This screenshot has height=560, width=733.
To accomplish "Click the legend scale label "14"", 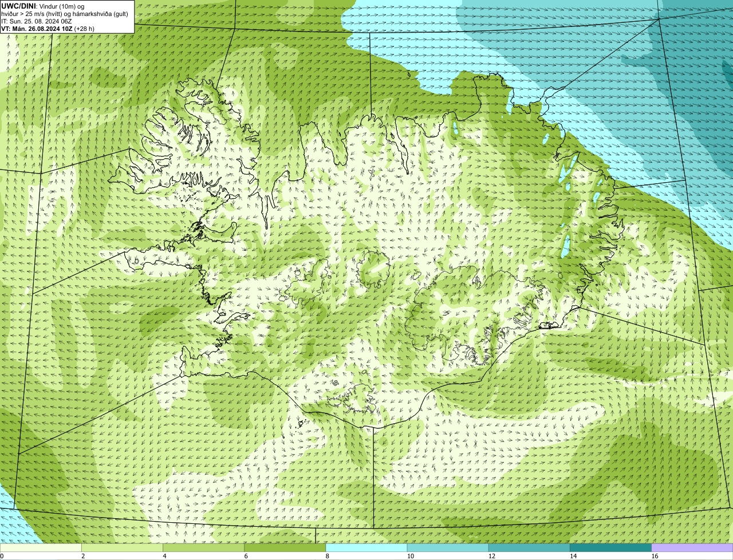I will (x=573, y=556).
